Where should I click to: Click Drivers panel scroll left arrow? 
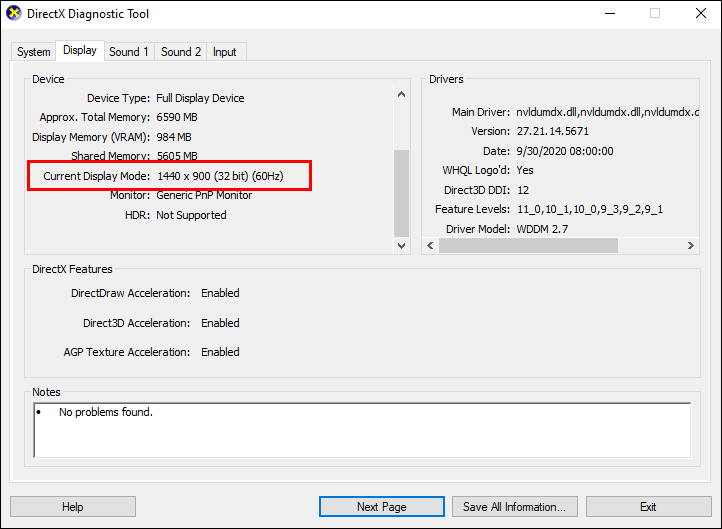pos(431,245)
